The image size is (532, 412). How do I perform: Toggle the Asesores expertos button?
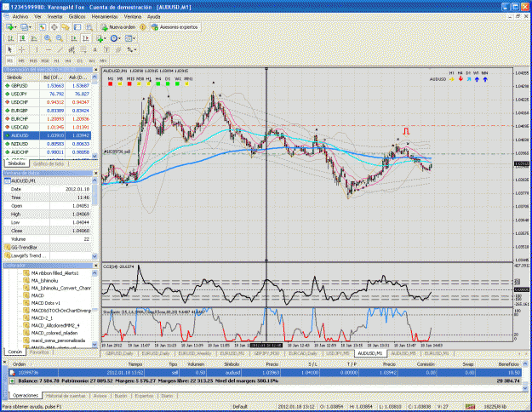click(174, 27)
